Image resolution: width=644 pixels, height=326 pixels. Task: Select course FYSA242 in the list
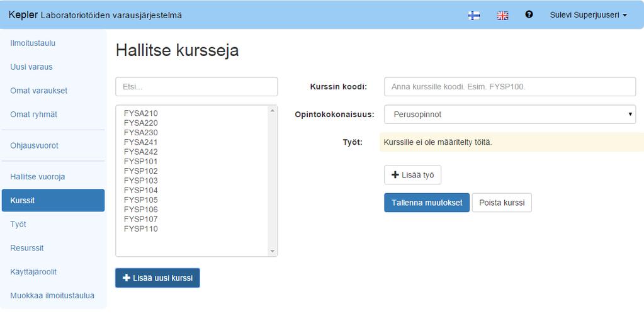point(141,152)
